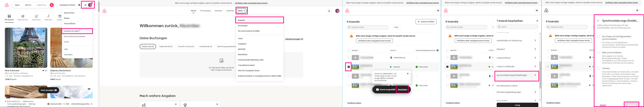This screenshot has width=644, height=107.
Task: Go back from Synchronisierungs-Einstellungen panel
Action: [x=598, y=21]
